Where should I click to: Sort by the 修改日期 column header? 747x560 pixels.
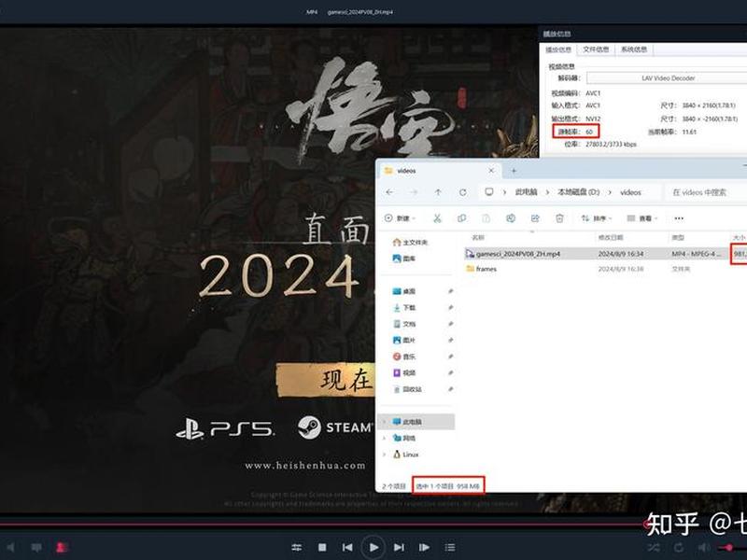click(x=611, y=237)
